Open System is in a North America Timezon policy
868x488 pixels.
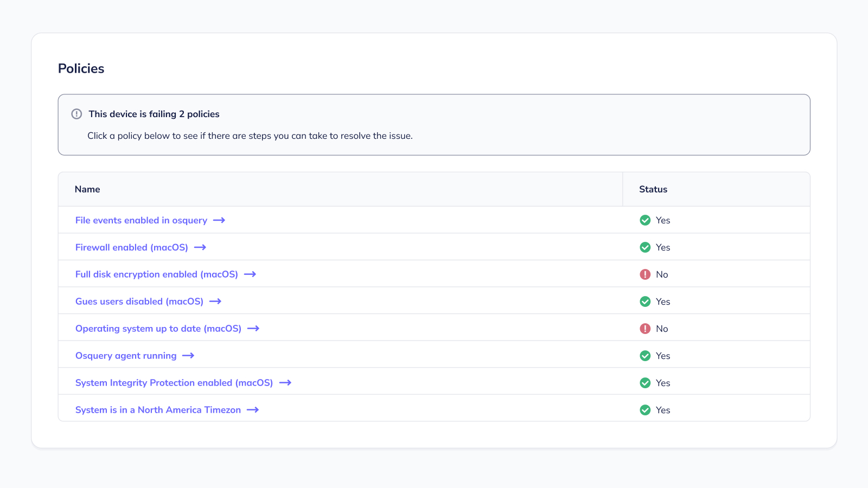tap(158, 410)
